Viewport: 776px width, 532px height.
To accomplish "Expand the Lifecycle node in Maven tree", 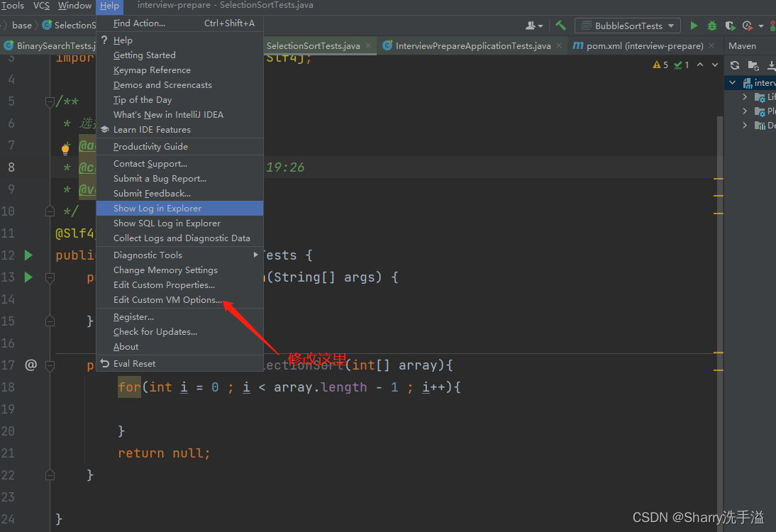I will [744, 97].
